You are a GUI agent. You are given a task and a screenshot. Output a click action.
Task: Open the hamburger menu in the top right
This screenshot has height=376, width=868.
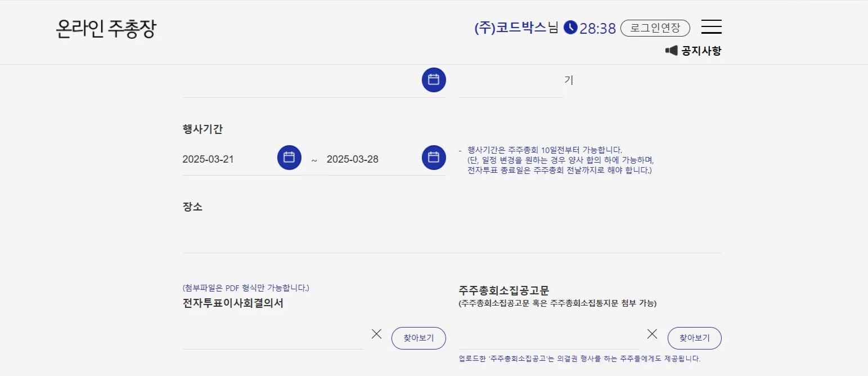(711, 26)
